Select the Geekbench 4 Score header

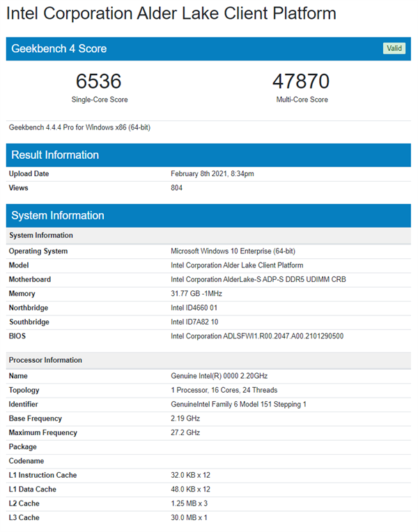[59, 49]
